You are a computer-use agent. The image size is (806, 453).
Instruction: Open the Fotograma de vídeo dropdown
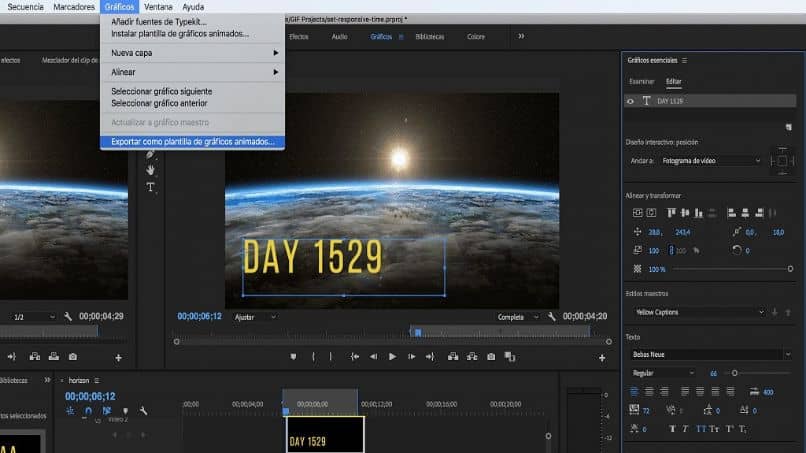tap(710, 160)
